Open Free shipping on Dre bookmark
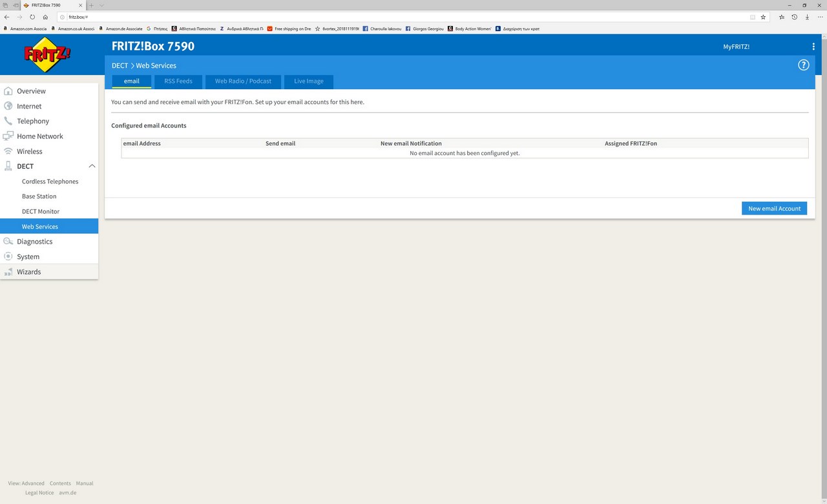Viewport: 827px width, 504px height. tap(289, 28)
